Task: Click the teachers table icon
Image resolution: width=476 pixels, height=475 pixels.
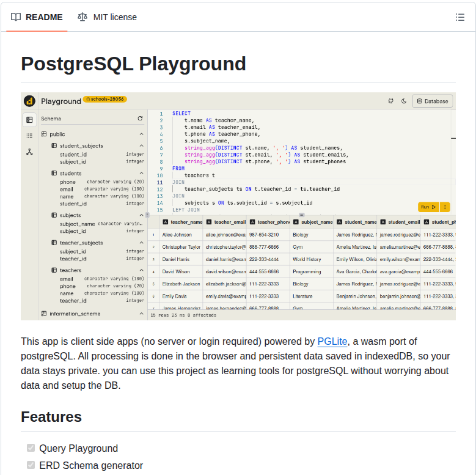Action: (54, 270)
